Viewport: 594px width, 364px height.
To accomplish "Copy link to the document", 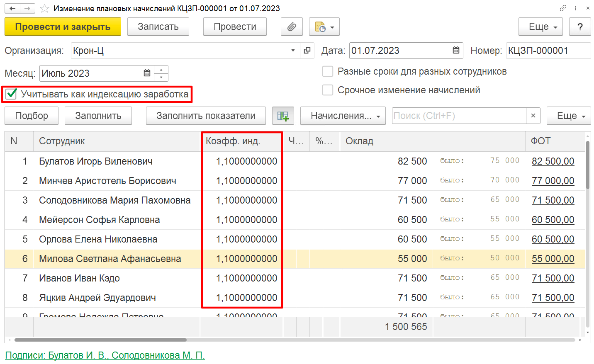I will coord(563,8).
